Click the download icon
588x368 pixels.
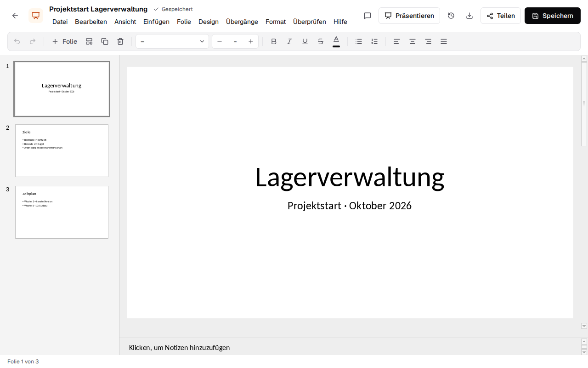(x=469, y=16)
